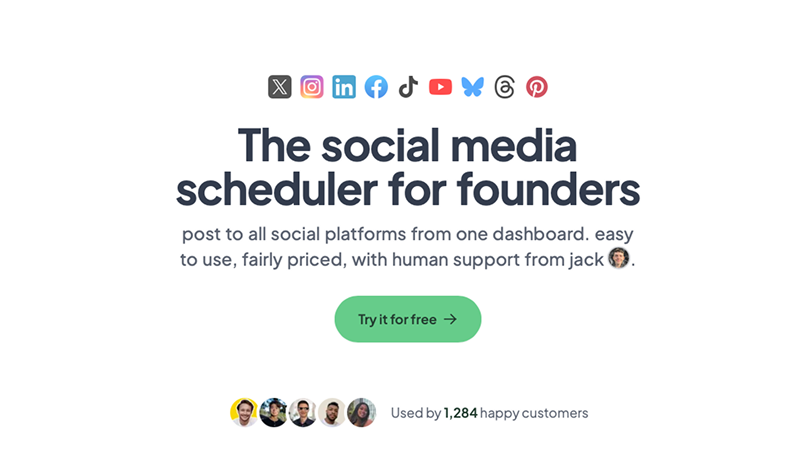Image resolution: width=800 pixels, height=450 pixels.
Task: Click the second customer avatar photo
Action: coord(273,412)
